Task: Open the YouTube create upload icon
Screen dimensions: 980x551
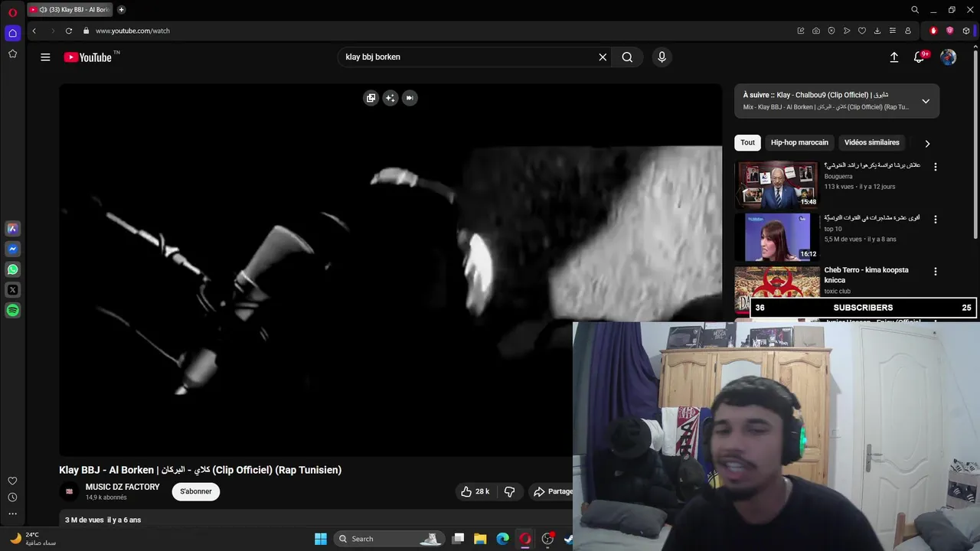Action: coord(893,57)
